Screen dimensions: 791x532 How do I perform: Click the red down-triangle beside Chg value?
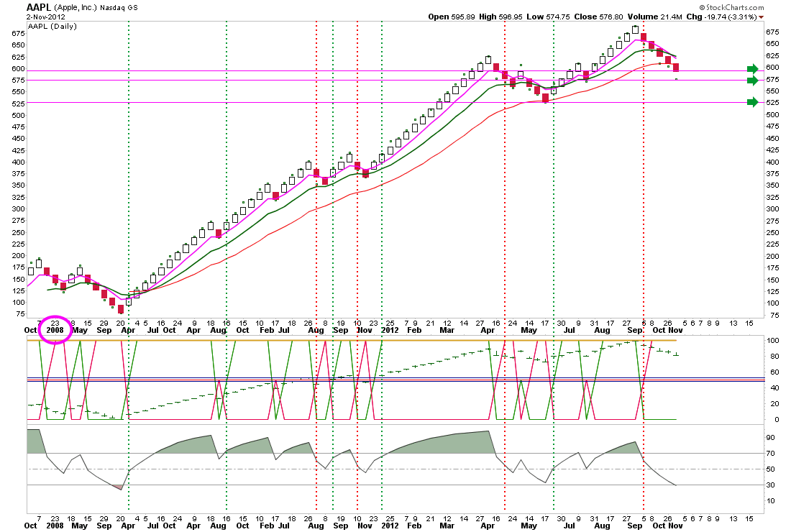tap(762, 18)
